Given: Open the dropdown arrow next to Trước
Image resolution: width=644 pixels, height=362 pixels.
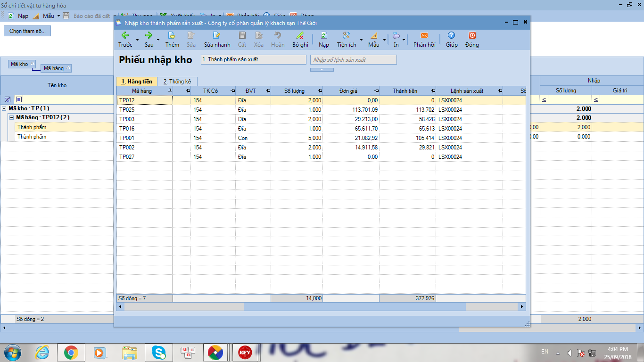Looking at the screenshot, I should 137,40.
